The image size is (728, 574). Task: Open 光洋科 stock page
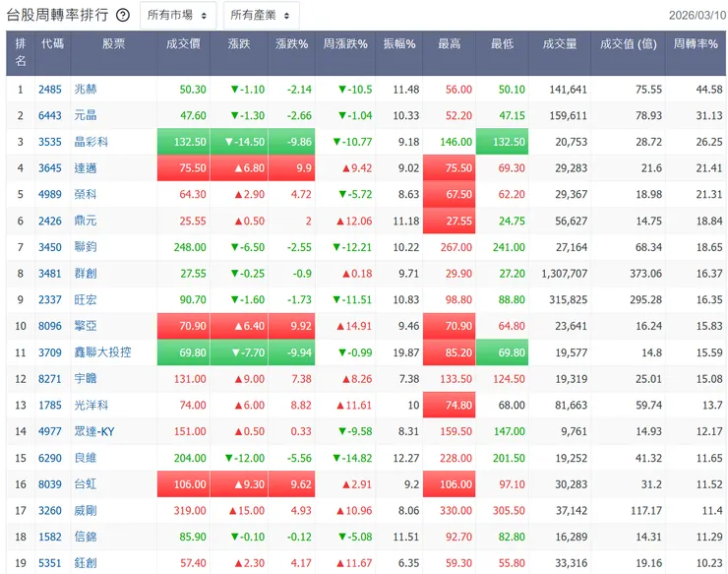(91, 406)
